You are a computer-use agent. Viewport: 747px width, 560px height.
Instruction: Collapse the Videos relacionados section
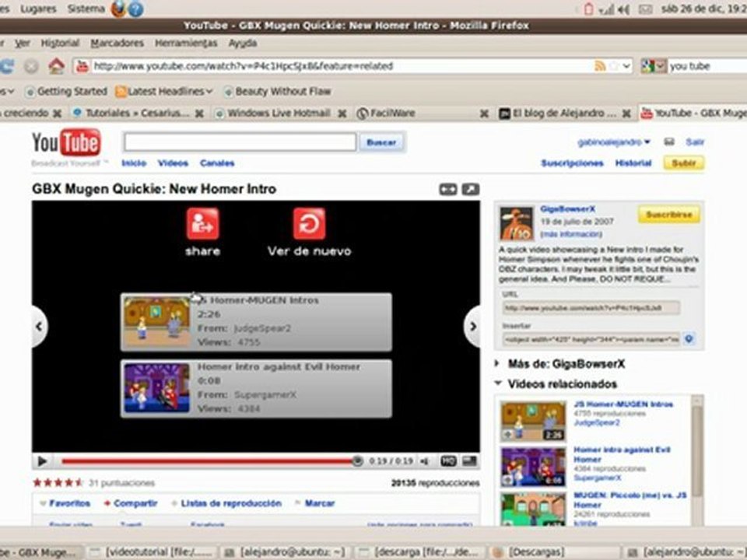[498, 383]
